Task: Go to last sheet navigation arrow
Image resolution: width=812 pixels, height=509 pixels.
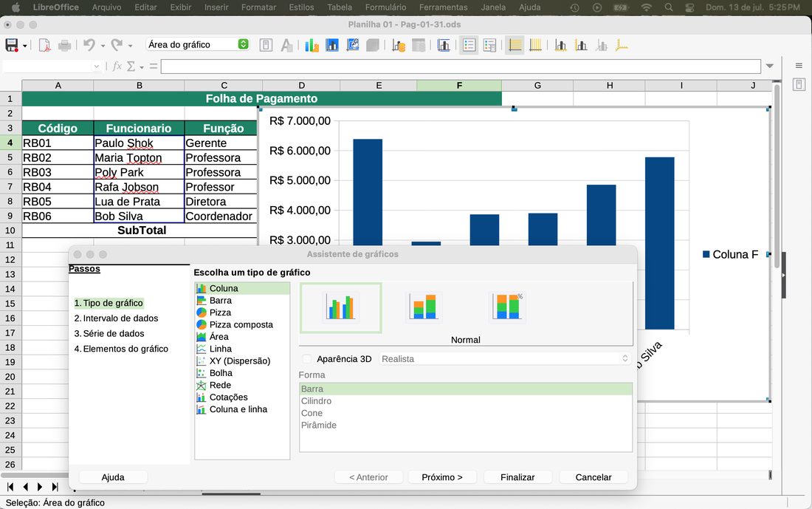Action: click(55, 487)
